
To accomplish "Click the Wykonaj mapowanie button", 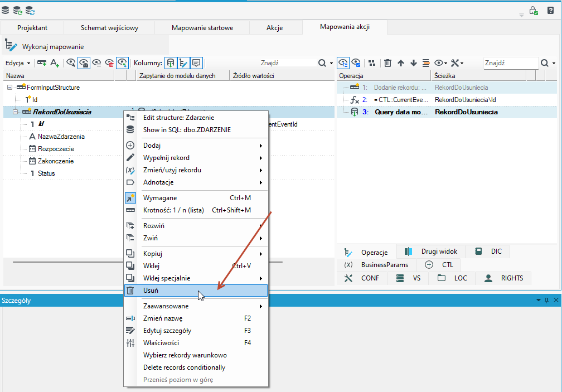I will (x=45, y=47).
